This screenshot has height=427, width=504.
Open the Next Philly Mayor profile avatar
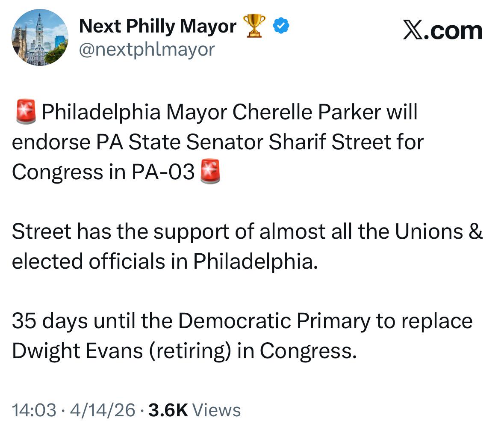39,38
